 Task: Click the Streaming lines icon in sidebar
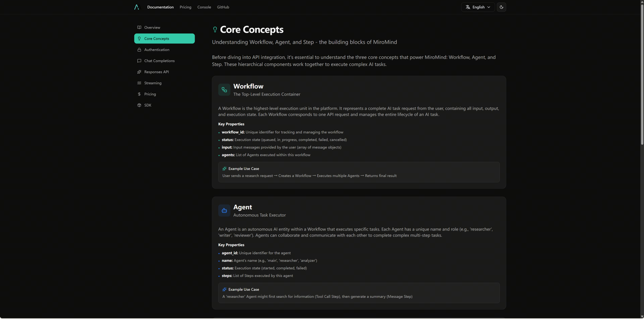pos(139,83)
